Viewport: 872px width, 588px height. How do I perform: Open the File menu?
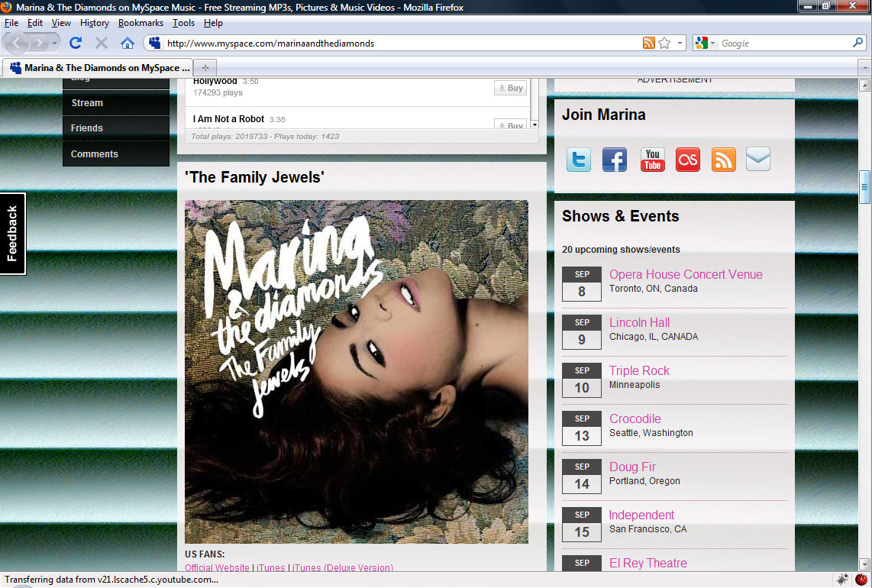click(11, 23)
